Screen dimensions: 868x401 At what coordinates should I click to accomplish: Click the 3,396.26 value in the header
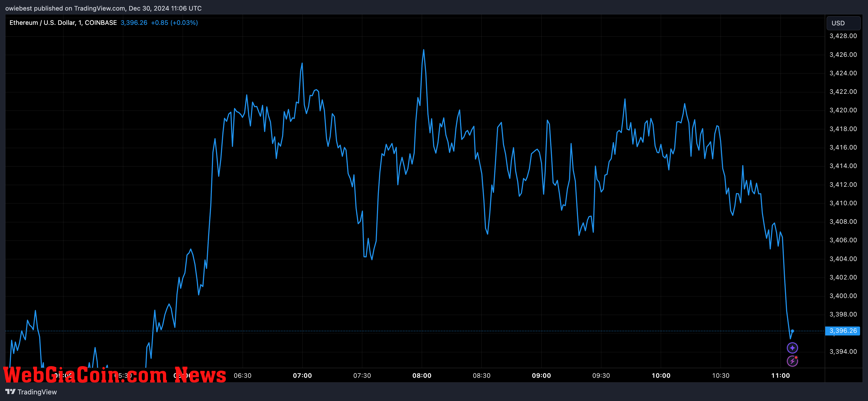[134, 22]
